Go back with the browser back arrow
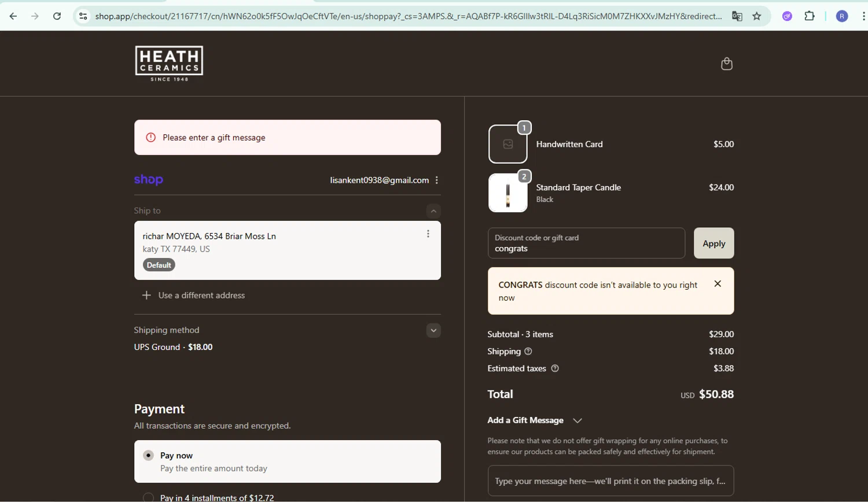The width and height of the screenshot is (868, 502). coord(13,16)
